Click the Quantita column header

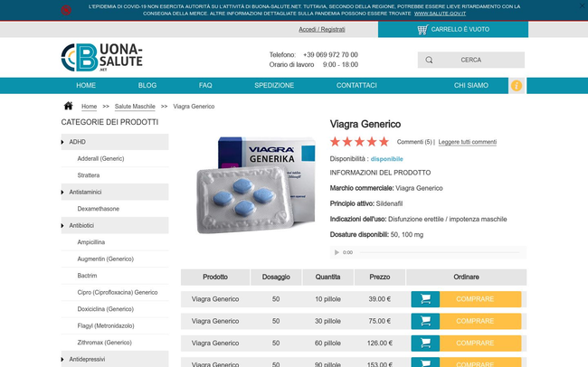click(327, 277)
